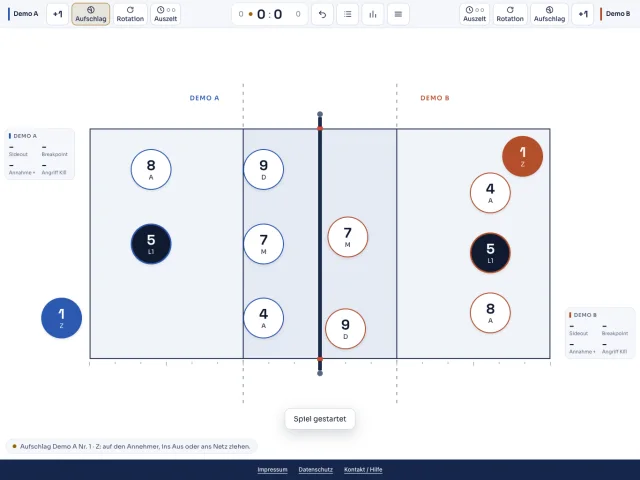
Task: Add a point for Demo B
Action: point(583,14)
